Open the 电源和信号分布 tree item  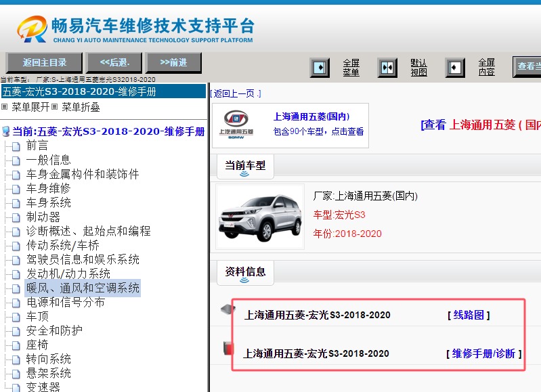coord(66,302)
